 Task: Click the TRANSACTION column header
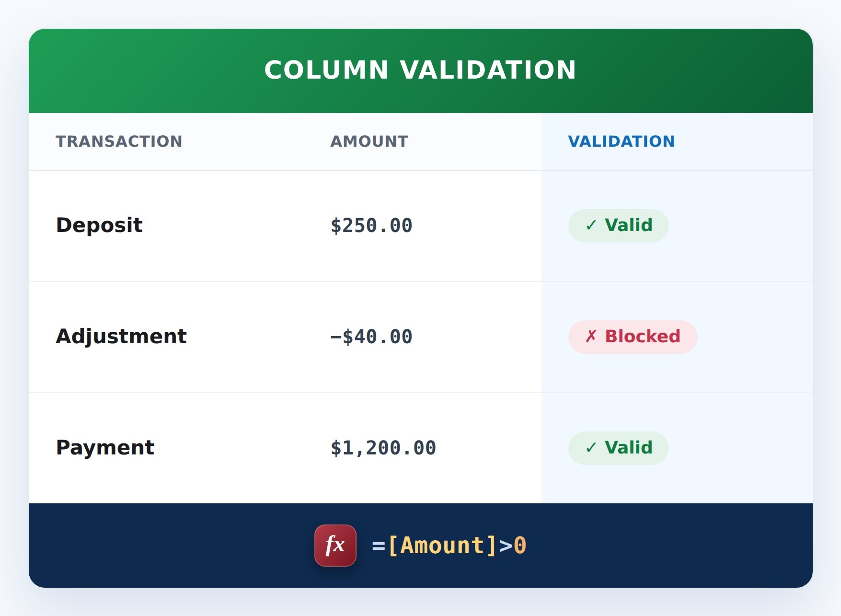pos(119,141)
